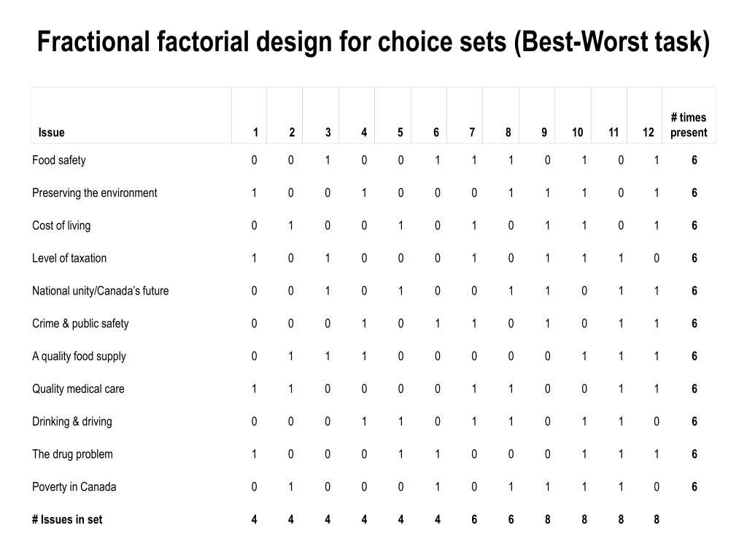
Task: Click column header number 7
Action: pyautogui.click(x=472, y=133)
